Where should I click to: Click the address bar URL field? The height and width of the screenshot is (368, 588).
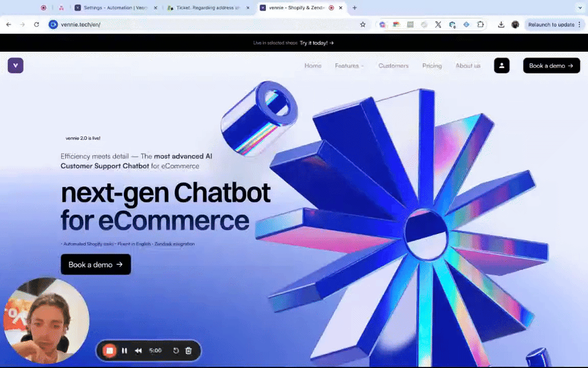point(206,24)
